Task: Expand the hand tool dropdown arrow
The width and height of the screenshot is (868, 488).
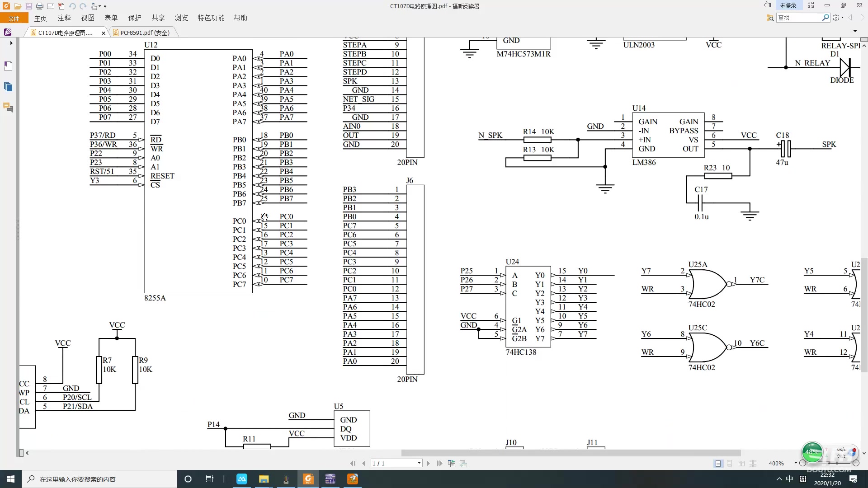Action: click(x=100, y=6)
